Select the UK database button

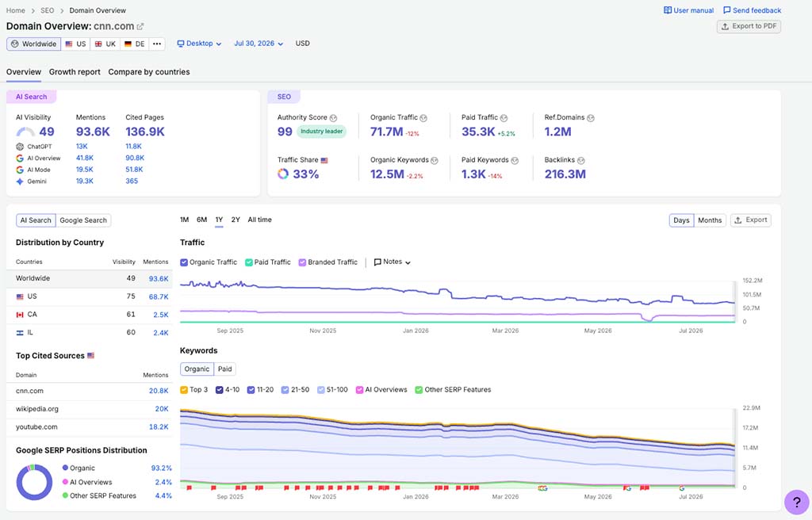click(x=105, y=44)
